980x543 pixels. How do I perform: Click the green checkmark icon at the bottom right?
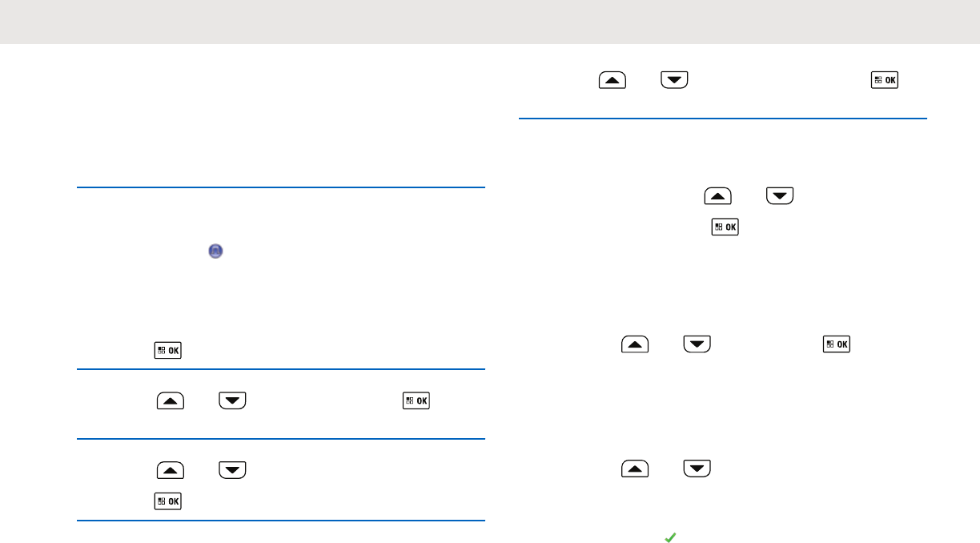click(669, 539)
